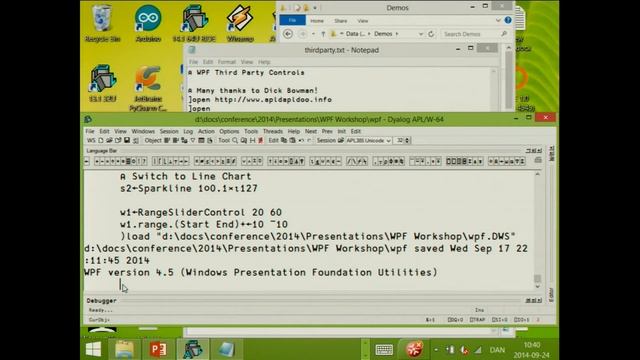Click the first icon in Object toolbar
This screenshot has width=640, height=360.
(167, 140)
